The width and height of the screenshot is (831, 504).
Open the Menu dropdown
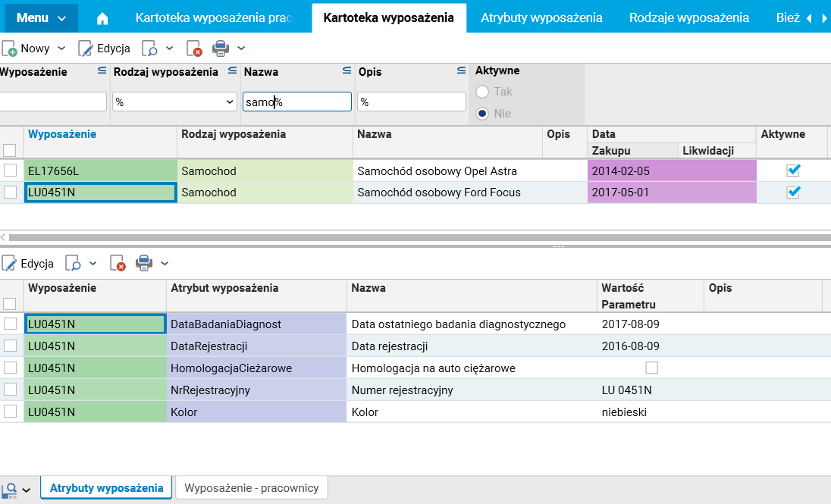46,17
